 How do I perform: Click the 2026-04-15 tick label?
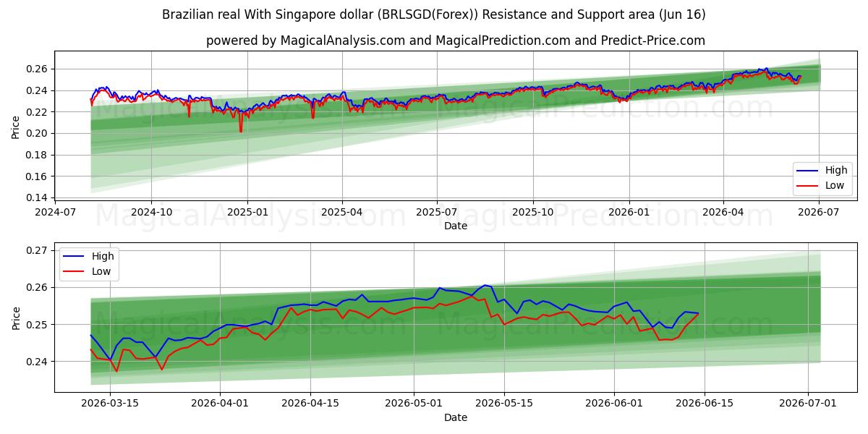pyautogui.click(x=310, y=404)
